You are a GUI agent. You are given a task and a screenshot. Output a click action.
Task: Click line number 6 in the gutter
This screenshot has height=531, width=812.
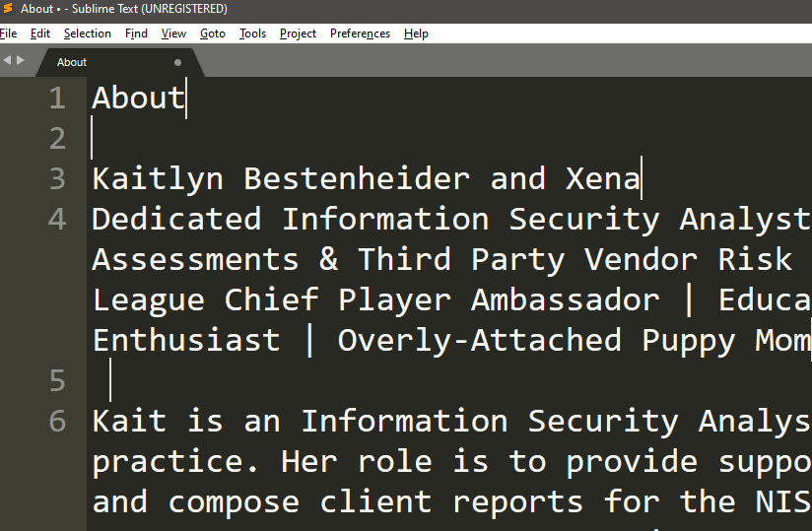[x=57, y=422]
